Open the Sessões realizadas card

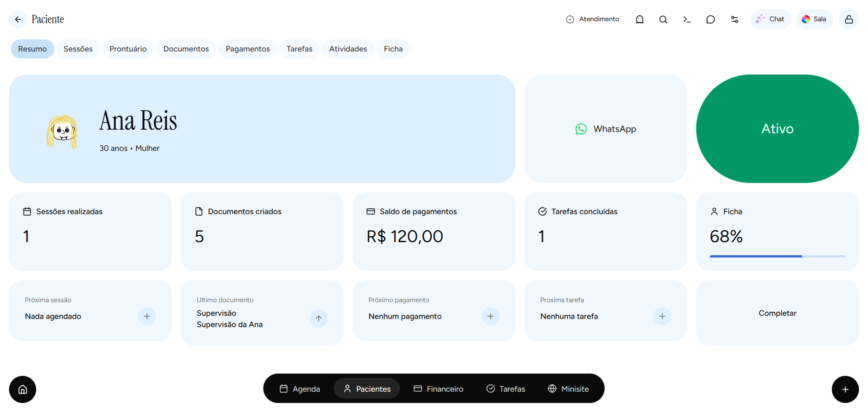[90, 231]
